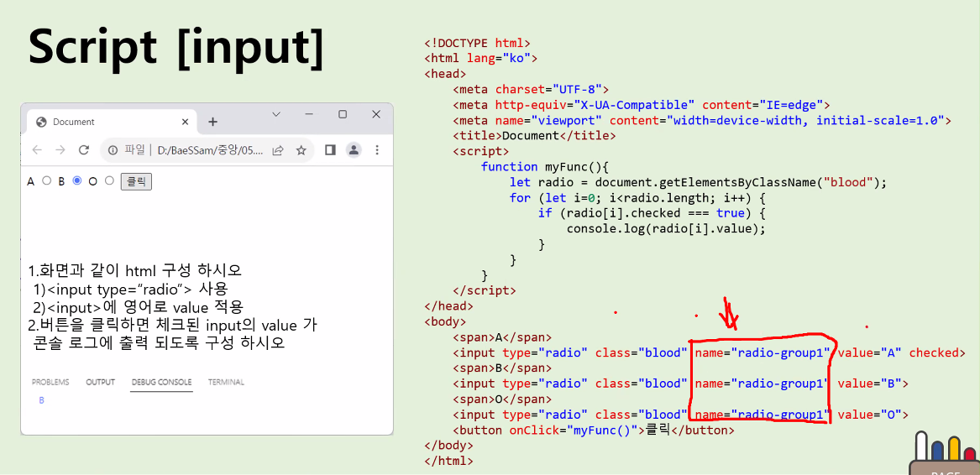Screen dimensions: 980x475
Task: Switch to the DEBUG CONSOLE tab
Action: click(162, 382)
